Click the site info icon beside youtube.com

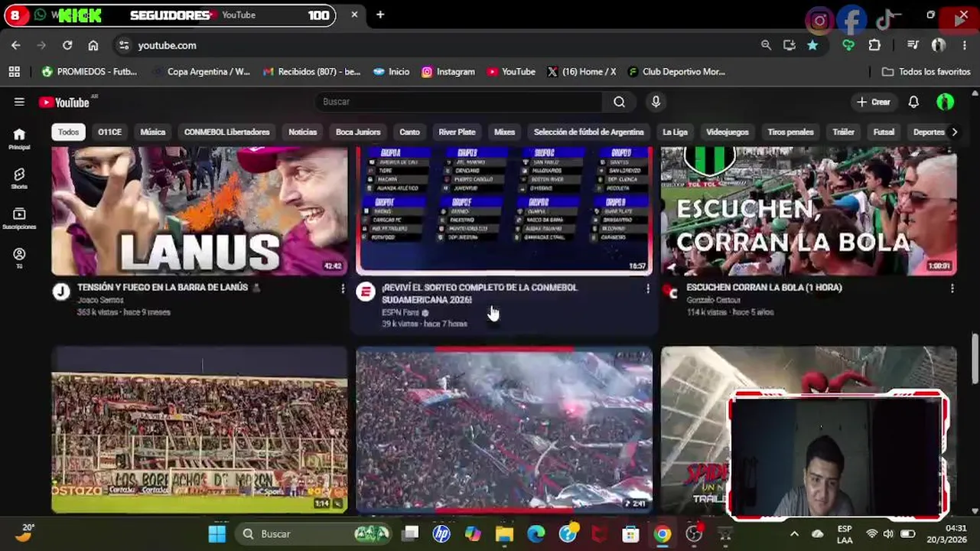coord(124,45)
